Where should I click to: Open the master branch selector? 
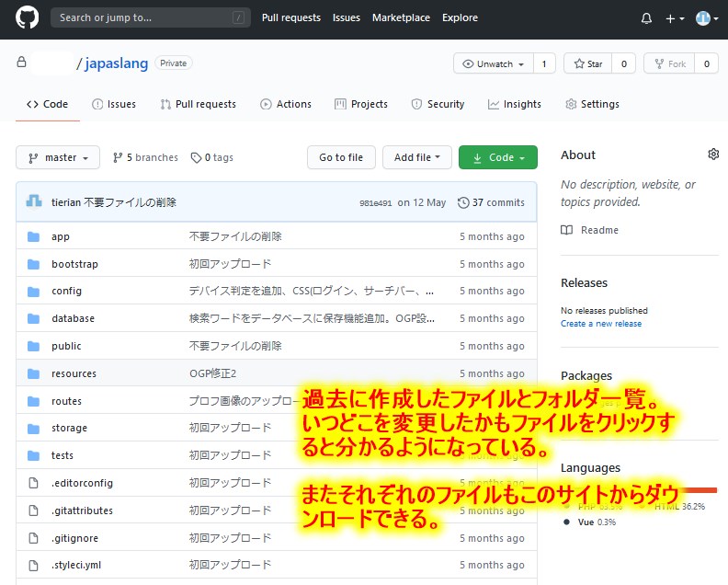pos(57,157)
